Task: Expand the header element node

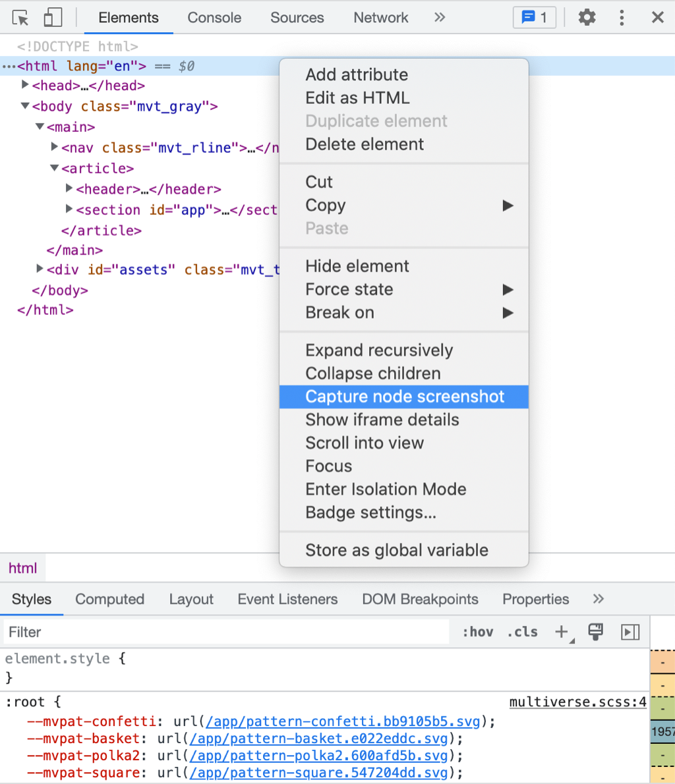Action: click(69, 188)
